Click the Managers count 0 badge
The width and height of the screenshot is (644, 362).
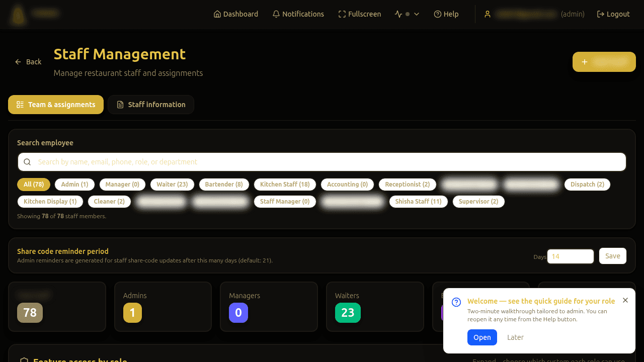[x=238, y=313]
